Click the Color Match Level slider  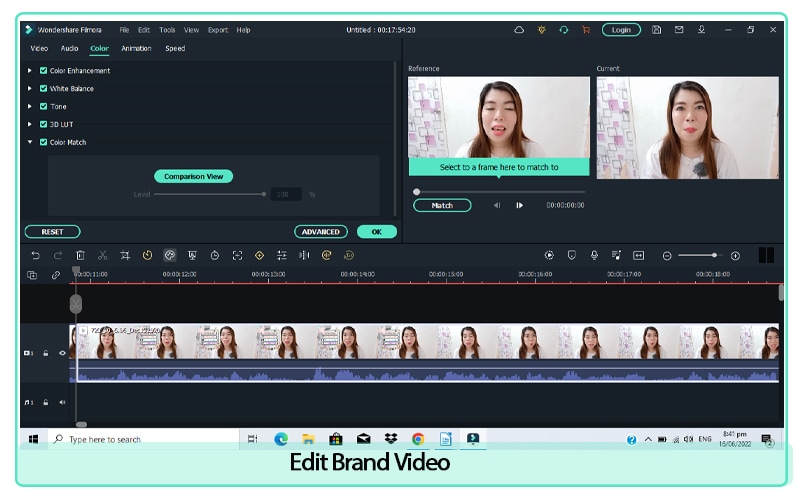(x=209, y=194)
